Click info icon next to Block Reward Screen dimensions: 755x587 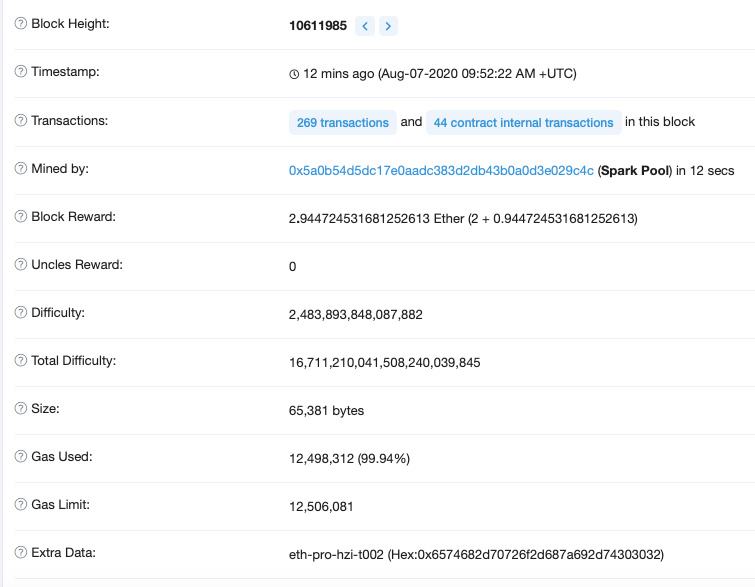(21, 217)
